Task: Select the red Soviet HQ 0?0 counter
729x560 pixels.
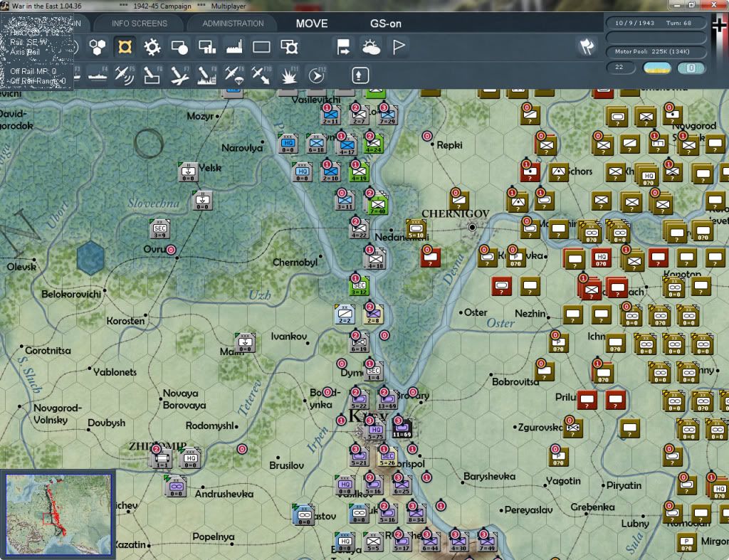Action: (601, 258)
